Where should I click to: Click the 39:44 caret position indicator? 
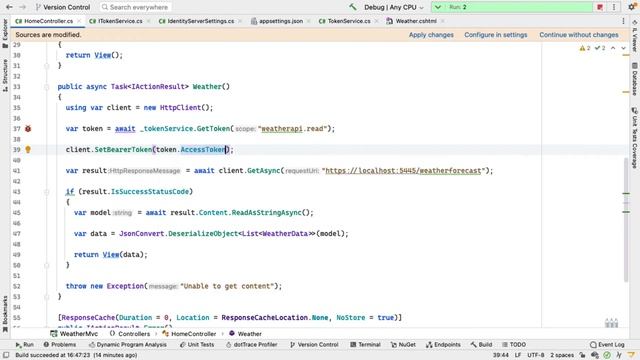coord(500,355)
